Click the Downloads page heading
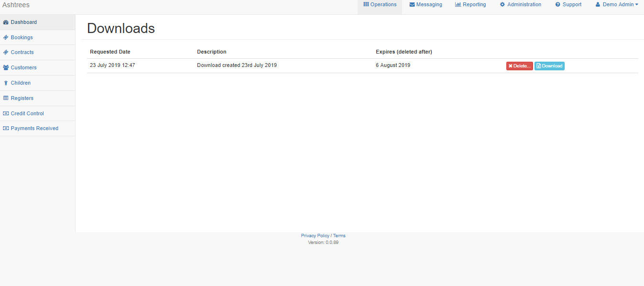The height and width of the screenshot is (286, 644). tap(121, 28)
